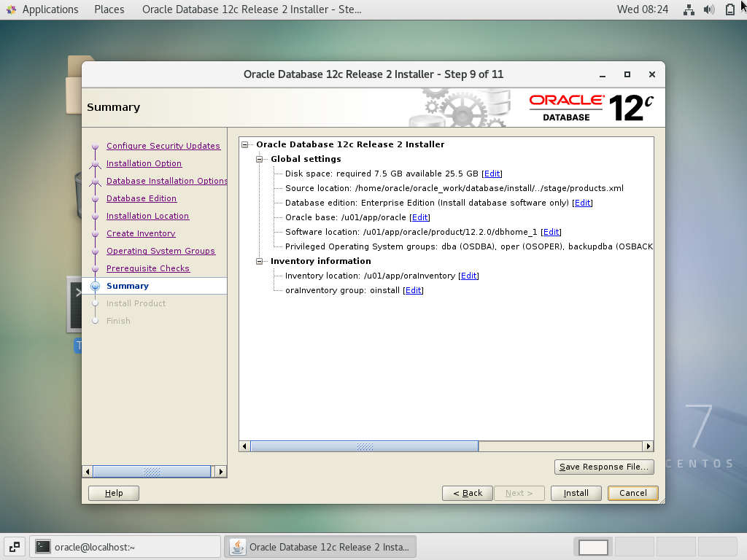Viewport: 747px width, 560px height.
Task: Go to Installation Option step
Action: (x=144, y=163)
